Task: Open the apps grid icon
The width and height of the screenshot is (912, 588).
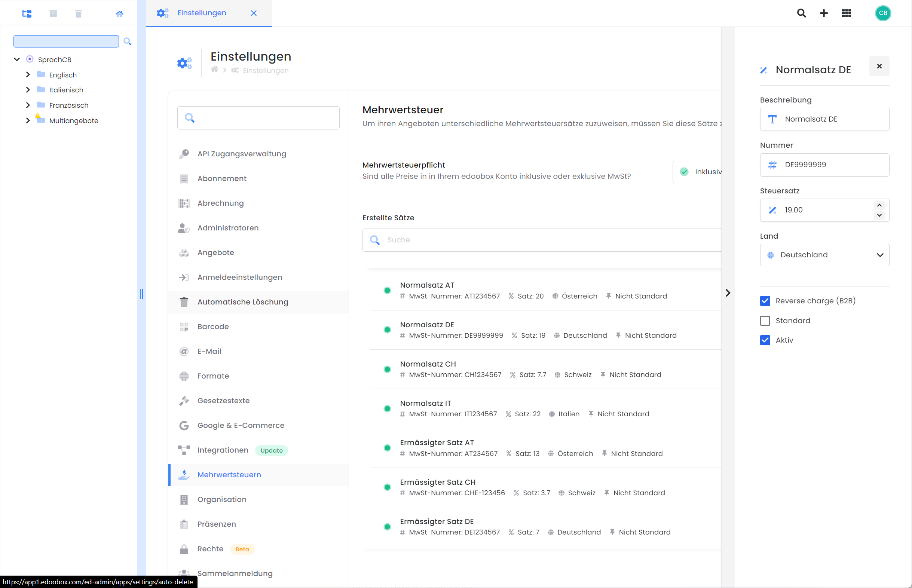Action: (846, 13)
